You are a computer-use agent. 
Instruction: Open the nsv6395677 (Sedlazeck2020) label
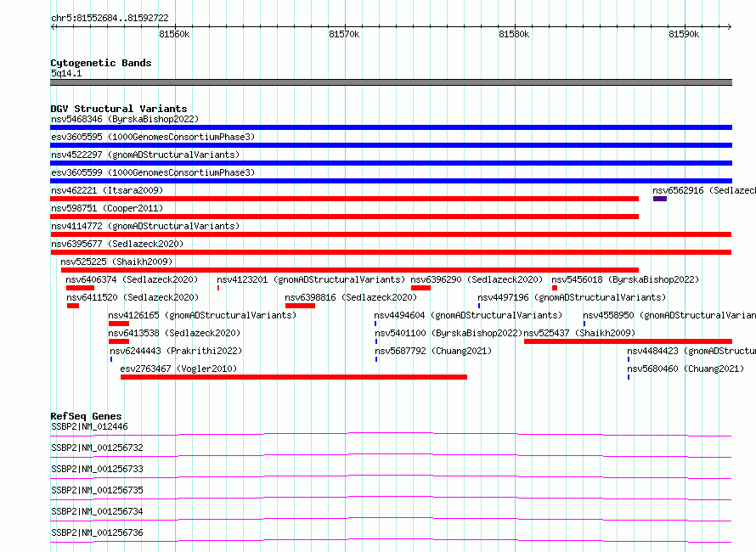click(117, 244)
